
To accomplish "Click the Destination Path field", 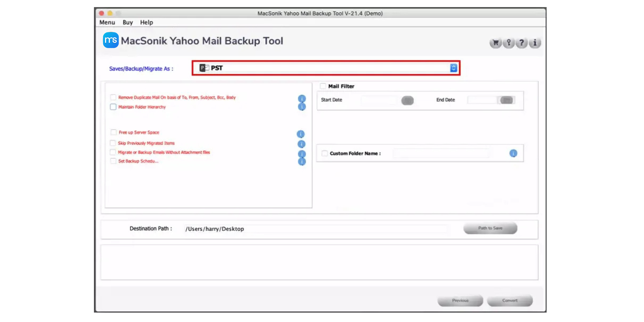I will point(316,229).
